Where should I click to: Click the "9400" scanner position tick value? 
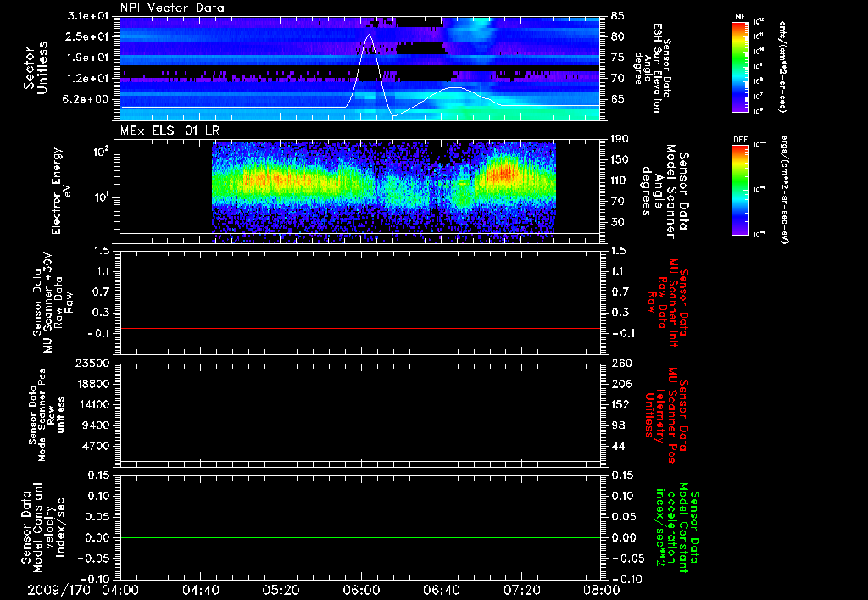pos(95,425)
